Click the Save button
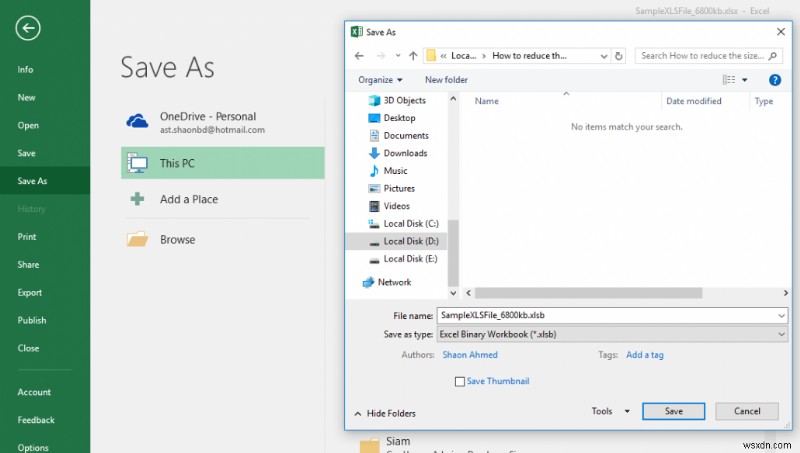The image size is (800, 453). pos(673,411)
